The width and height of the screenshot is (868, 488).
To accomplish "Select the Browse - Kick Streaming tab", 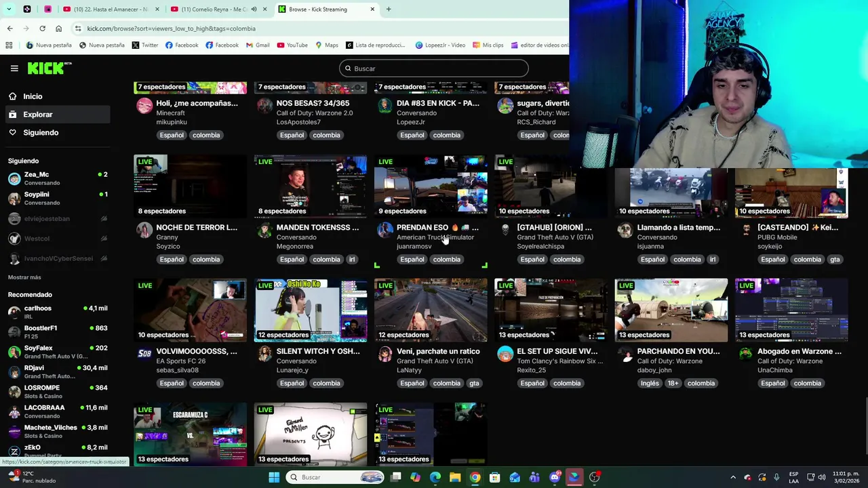I will click(326, 9).
